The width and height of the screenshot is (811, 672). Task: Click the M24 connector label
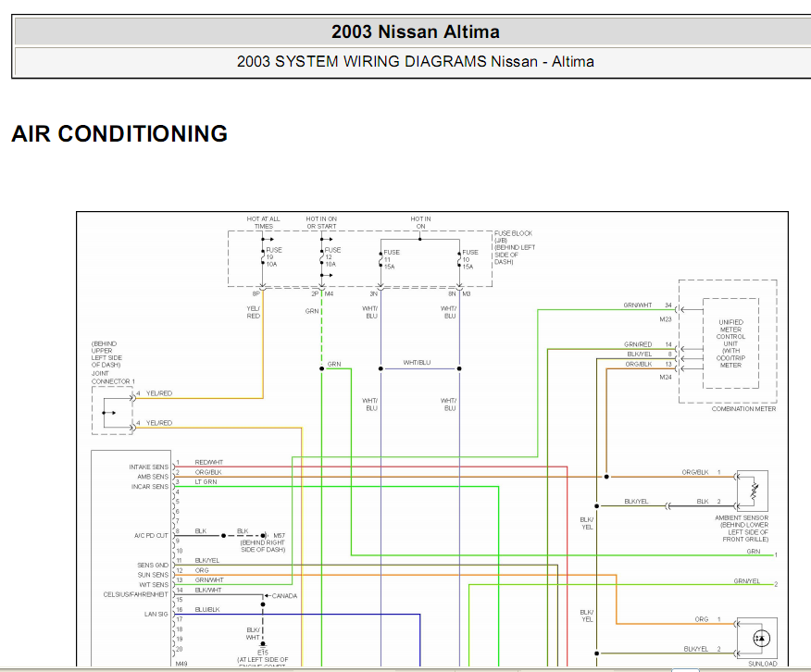(x=666, y=378)
